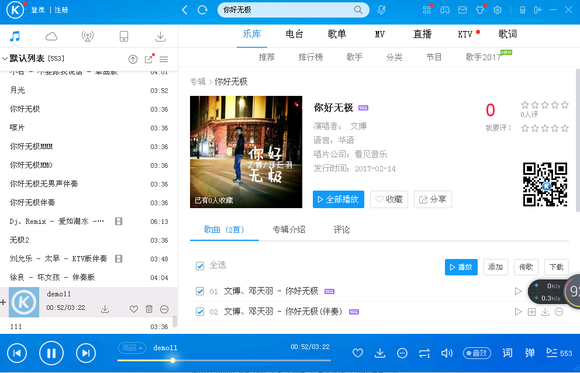Play previous track
The image size is (580, 373).
pyautogui.click(x=17, y=353)
